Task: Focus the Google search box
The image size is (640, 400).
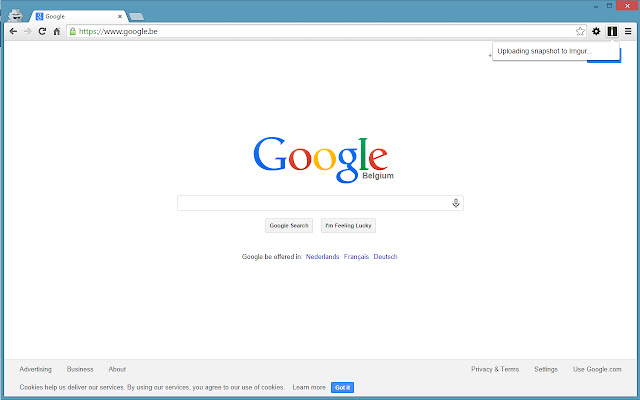Action: (x=320, y=203)
